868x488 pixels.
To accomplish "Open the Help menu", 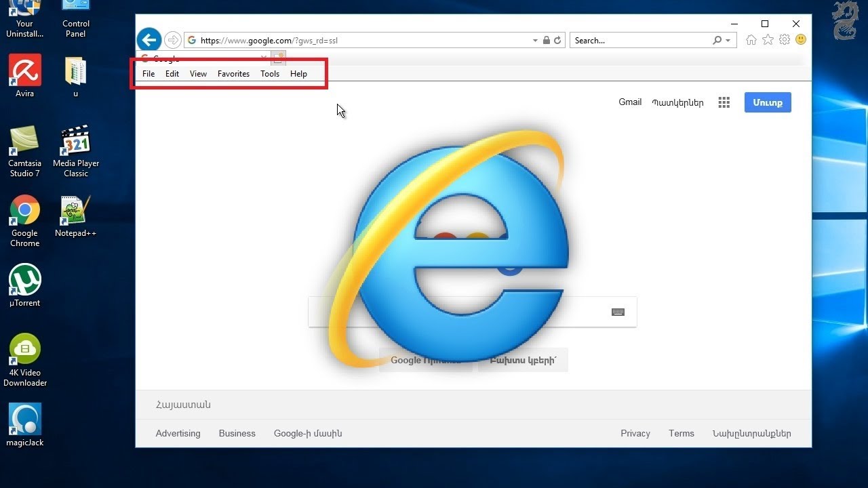I will pos(298,74).
